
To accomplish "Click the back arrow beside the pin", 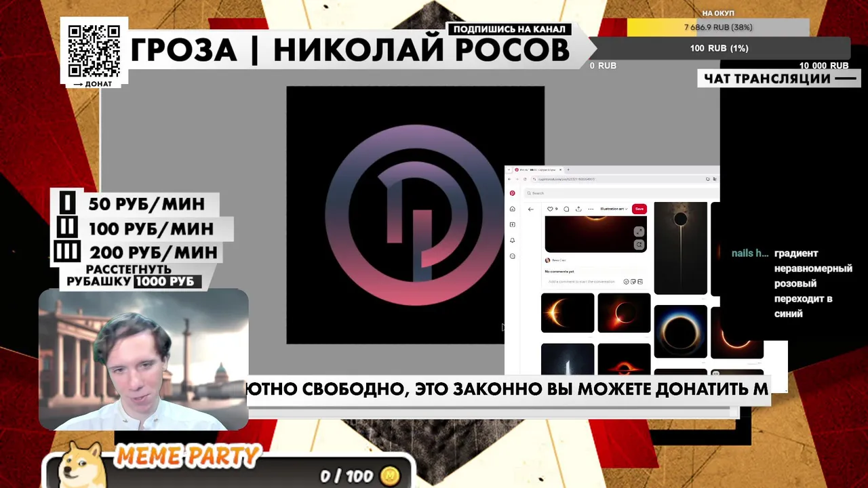I will [x=530, y=209].
